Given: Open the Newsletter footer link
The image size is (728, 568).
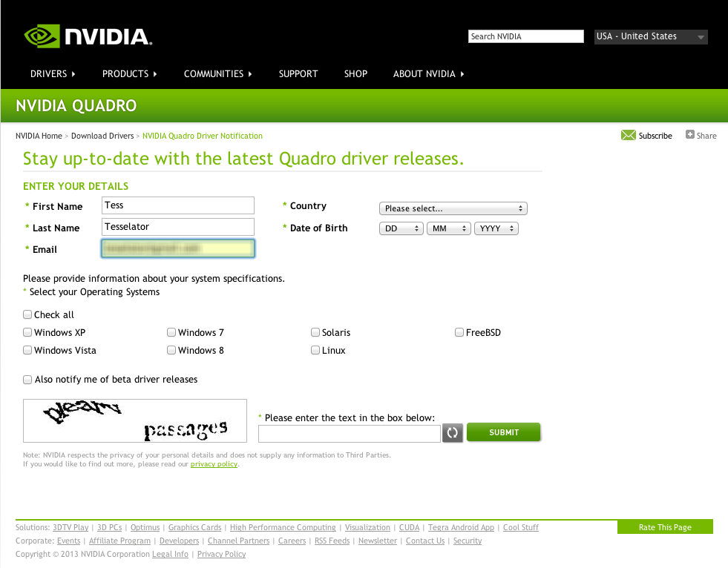Looking at the screenshot, I should pyautogui.click(x=378, y=541).
